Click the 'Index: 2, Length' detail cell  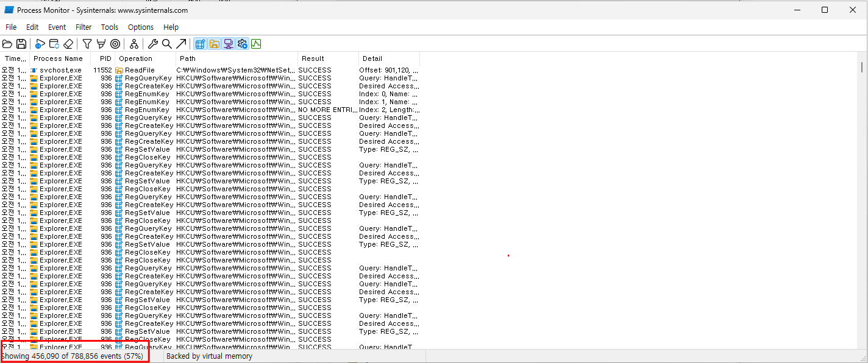[x=389, y=110]
